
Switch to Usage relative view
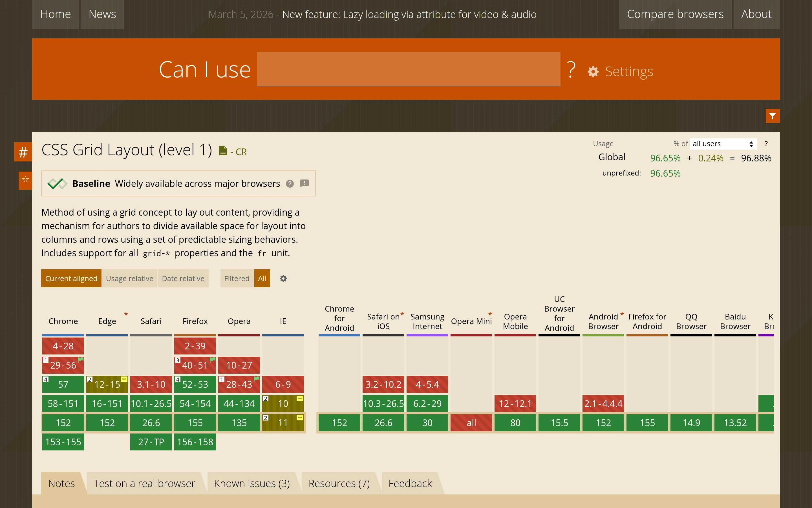click(129, 279)
